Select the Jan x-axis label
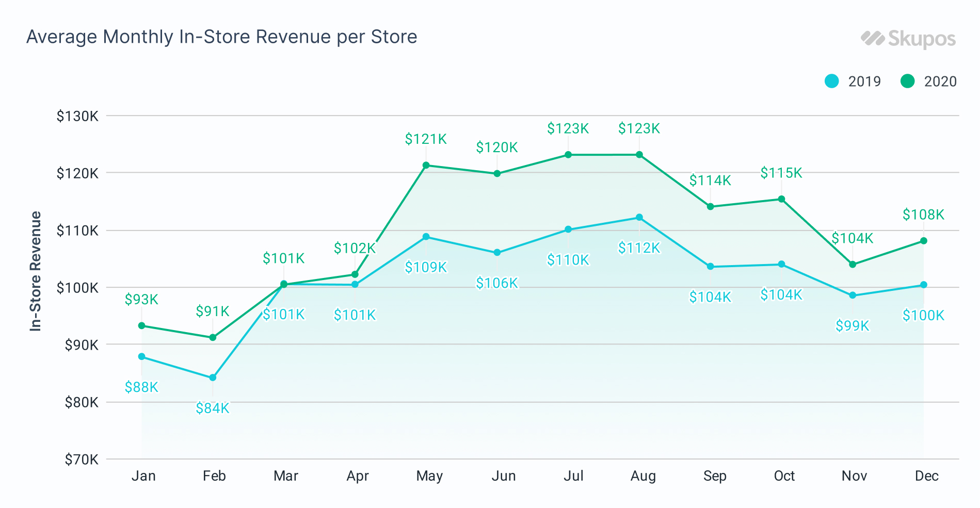 tap(143, 476)
